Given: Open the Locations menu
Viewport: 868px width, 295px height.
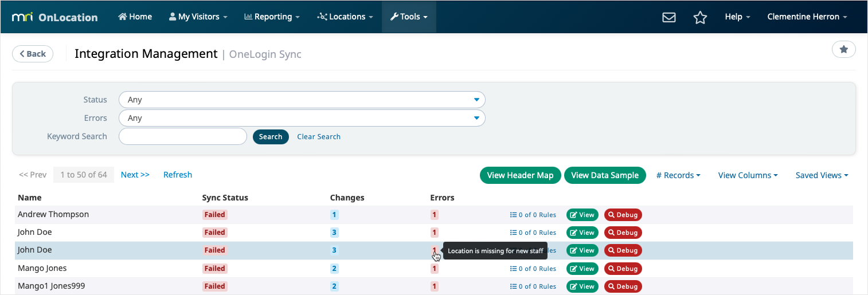Looking at the screenshot, I should 345,17.
